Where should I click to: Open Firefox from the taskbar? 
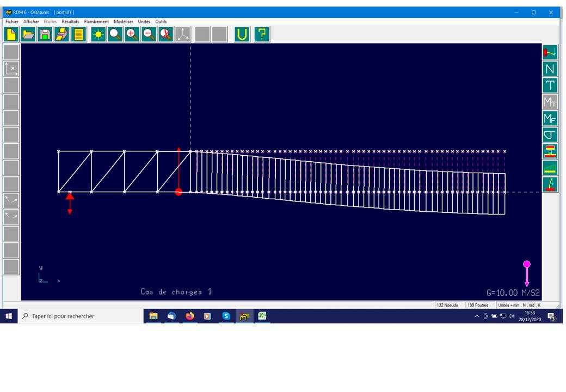point(189,316)
